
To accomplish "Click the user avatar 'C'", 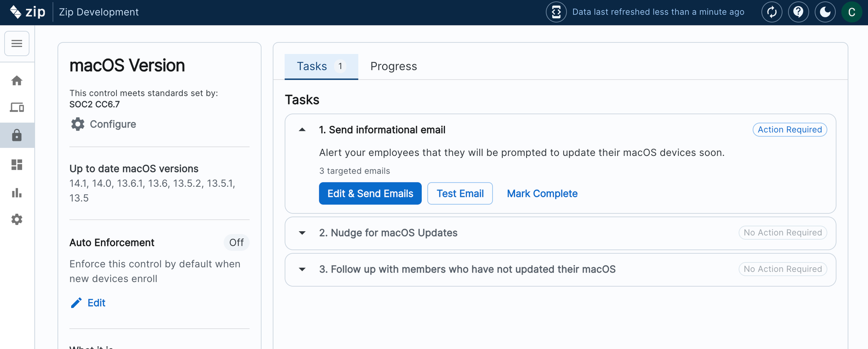I will pos(851,12).
